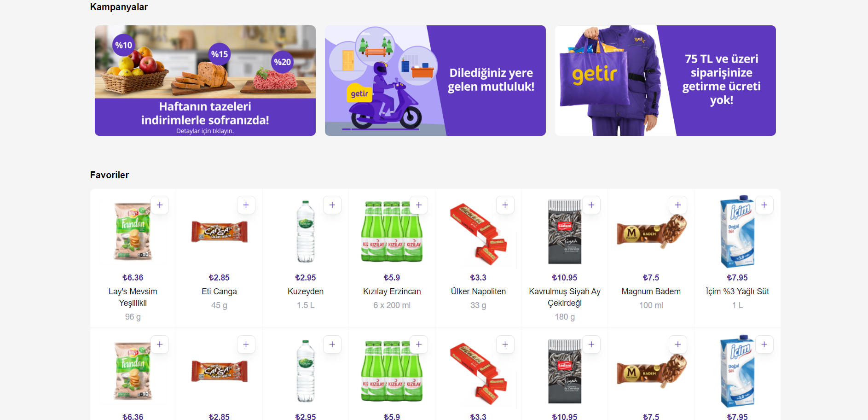Image resolution: width=868 pixels, height=420 pixels.
Task: Click the ₺10.95 sunflower seeds price
Action: pyautogui.click(x=565, y=278)
